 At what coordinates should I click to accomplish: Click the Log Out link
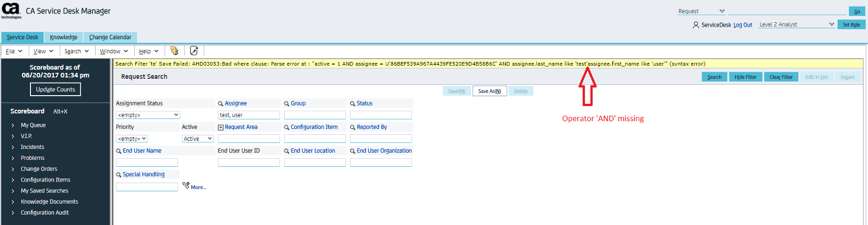pyautogui.click(x=743, y=25)
